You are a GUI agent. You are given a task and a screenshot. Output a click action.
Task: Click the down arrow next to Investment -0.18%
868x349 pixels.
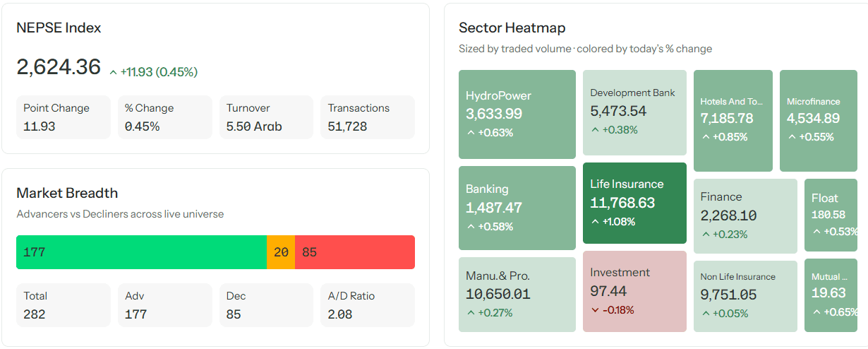(596, 310)
